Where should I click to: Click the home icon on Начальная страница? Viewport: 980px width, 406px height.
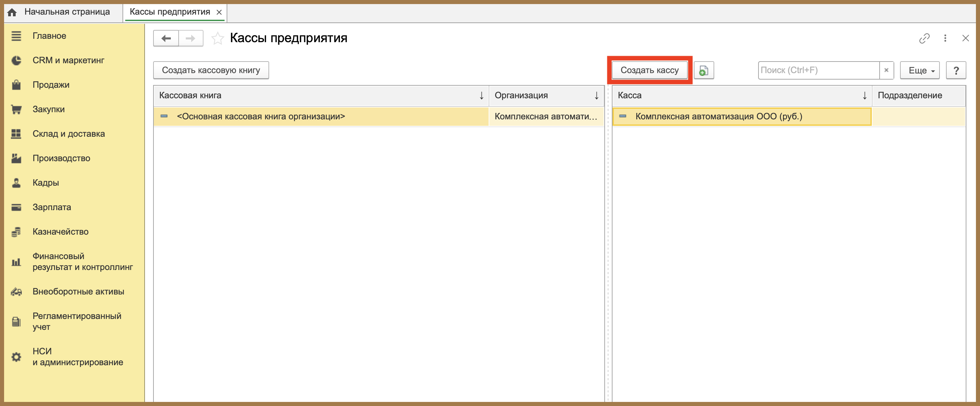12,12
